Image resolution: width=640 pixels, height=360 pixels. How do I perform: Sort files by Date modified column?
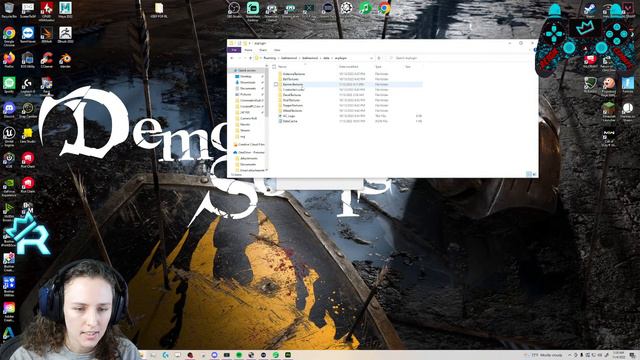pyautogui.click(x=349, y=67)
